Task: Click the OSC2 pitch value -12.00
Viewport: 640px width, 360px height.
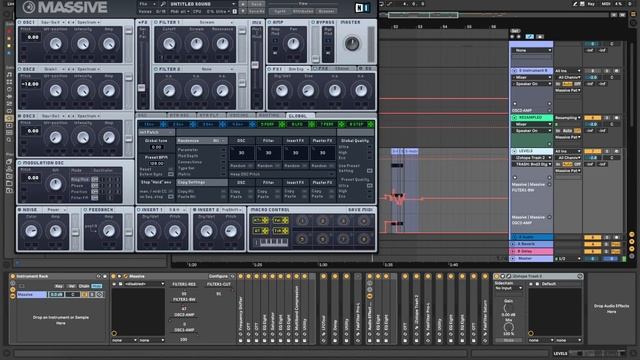Action: pyautogui.click(x=31, y=84)
